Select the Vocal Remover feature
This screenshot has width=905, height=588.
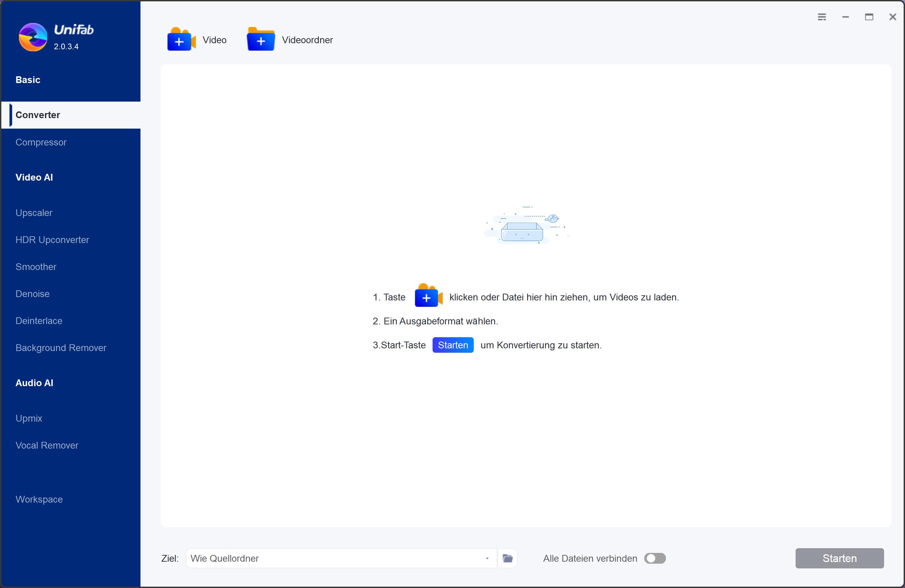[x=47, y=445]
